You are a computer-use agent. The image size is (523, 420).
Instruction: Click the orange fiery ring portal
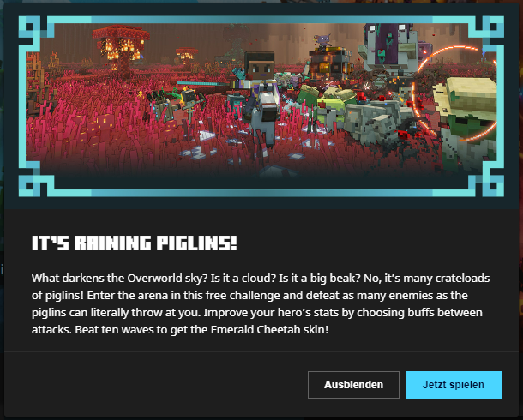click(454, 93)
